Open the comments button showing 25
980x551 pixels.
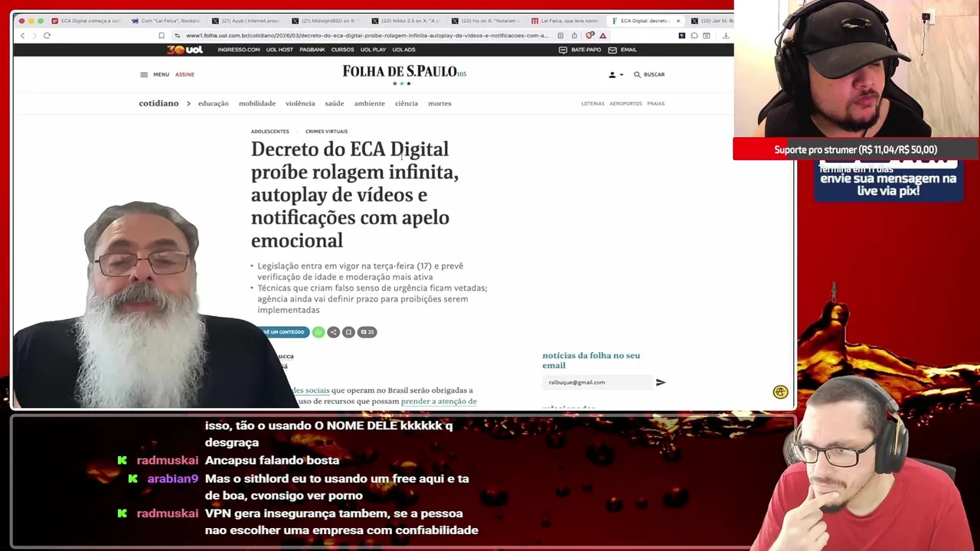point(367,332)
